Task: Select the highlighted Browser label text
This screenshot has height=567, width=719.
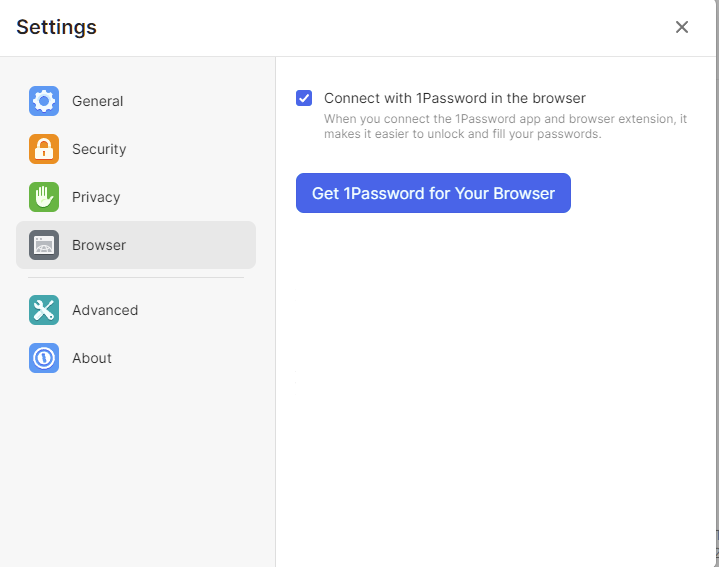Action: (99, 245)
